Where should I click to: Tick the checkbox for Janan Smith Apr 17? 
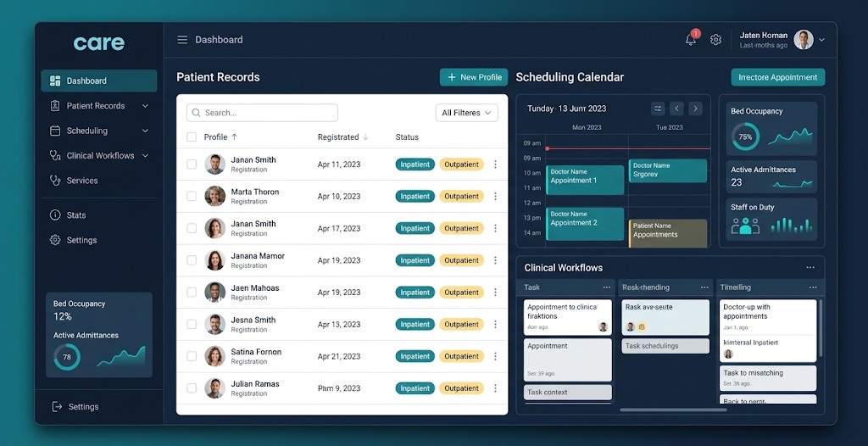tap(192, 228)
